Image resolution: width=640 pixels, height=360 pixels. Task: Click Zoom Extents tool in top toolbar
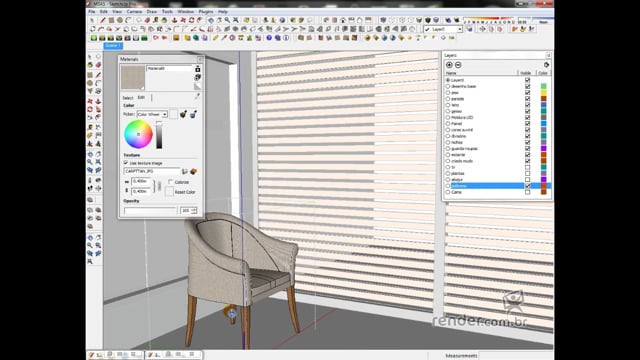click(236, 20)
